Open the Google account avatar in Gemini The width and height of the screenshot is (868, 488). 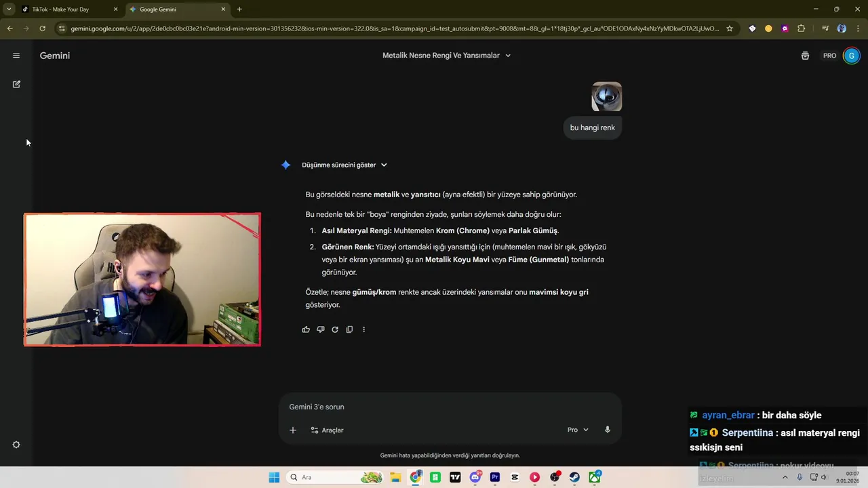(851, 56)
